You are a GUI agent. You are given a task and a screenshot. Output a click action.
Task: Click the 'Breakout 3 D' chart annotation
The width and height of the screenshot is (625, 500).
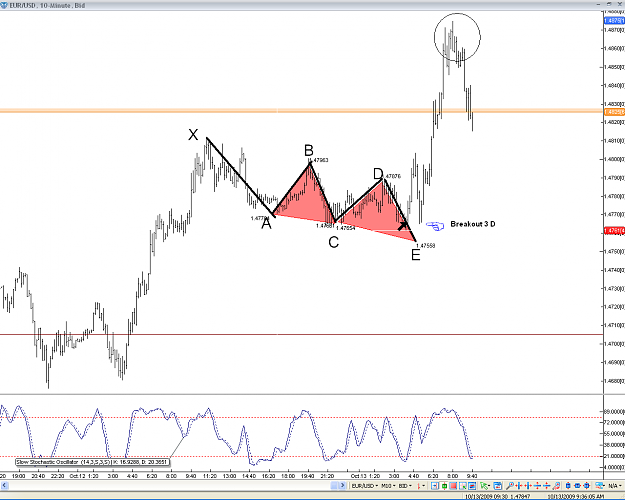click(x=473, y=224)
